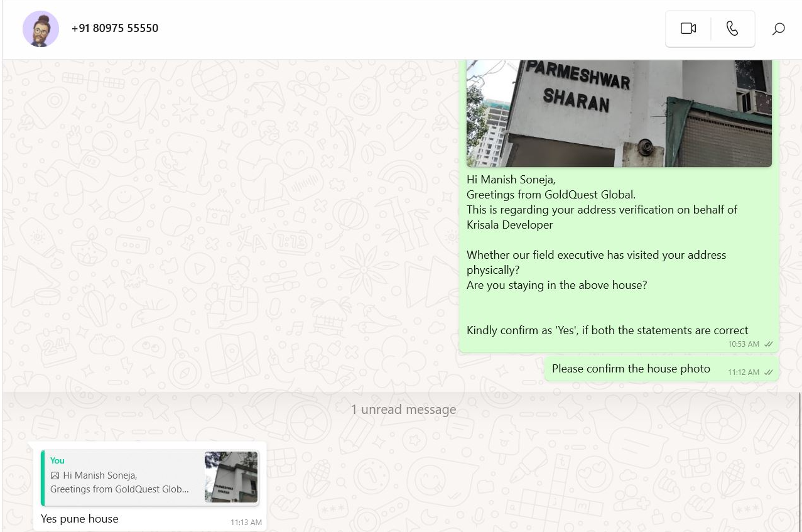Click the 'You' sender label in quote
Viewport: 802px width, 532px height.
pyautogui.click(x=57, y=460)
